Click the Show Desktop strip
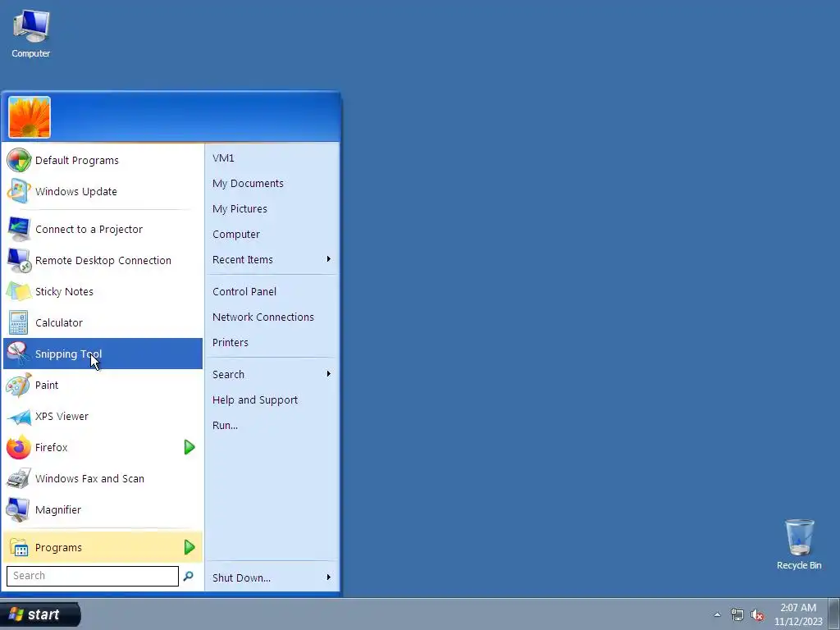This screenshot has height=630, width=840. [834, 614]
